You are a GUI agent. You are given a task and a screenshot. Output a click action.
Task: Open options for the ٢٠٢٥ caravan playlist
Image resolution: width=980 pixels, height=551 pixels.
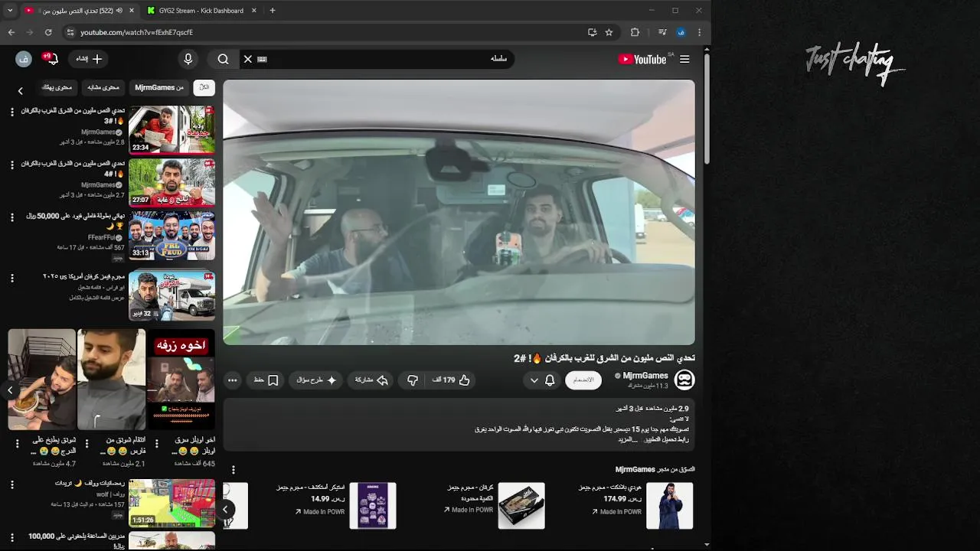tap(11, 277)
